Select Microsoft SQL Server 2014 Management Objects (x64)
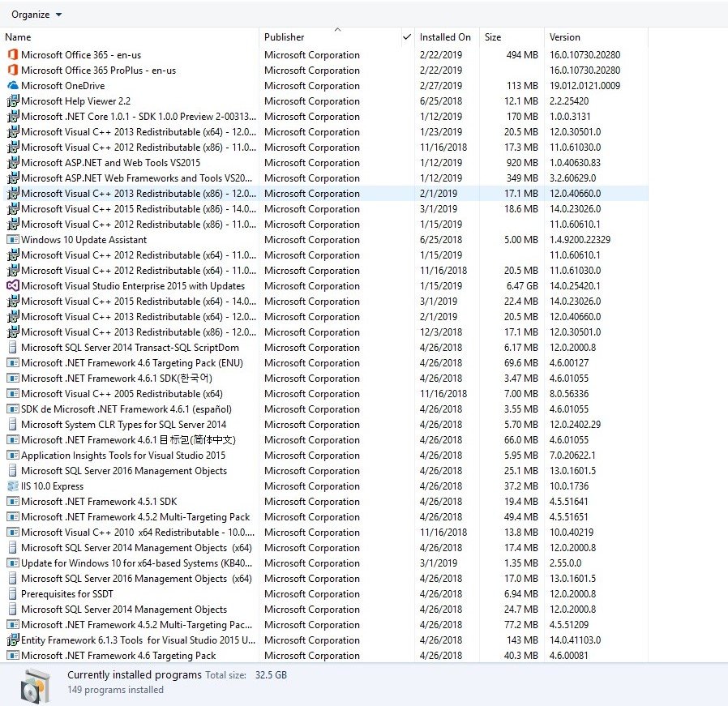The height and width of the screenshot is (706, 728). pyautogui.click(x=136, y=548)
